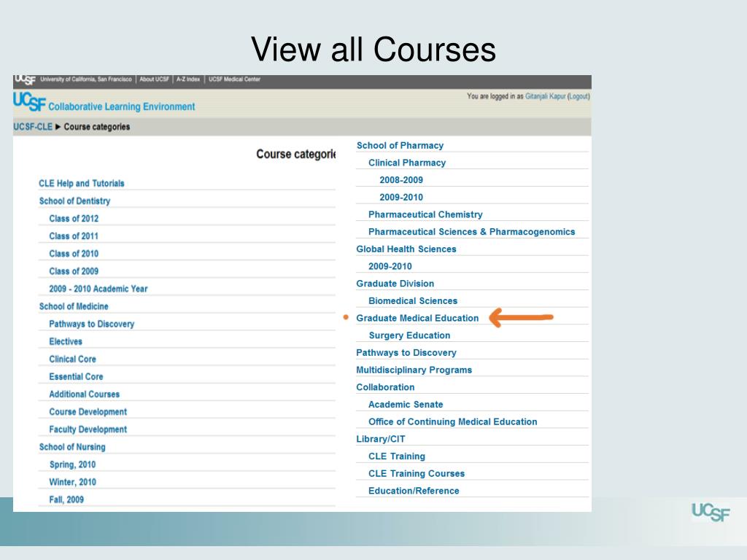Open Spring, 2010 nursing term
The width and height of the screenshot is (747, 560).
(x=72, y=464)
